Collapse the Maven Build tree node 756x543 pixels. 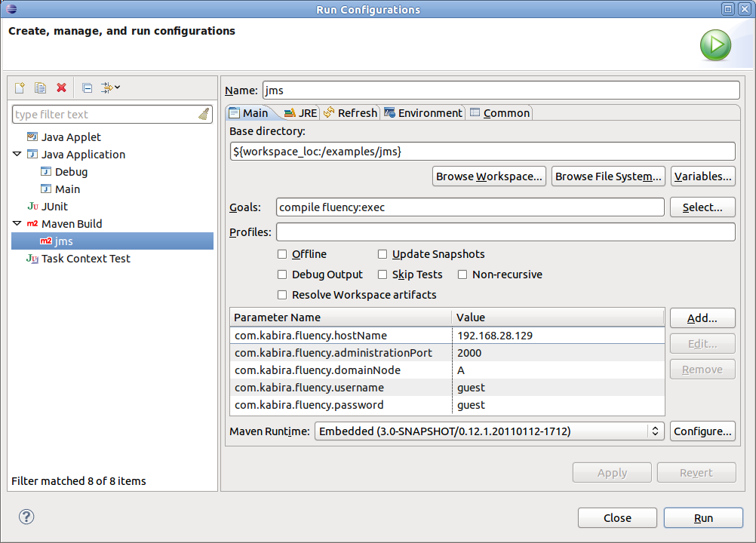[17, 223]
